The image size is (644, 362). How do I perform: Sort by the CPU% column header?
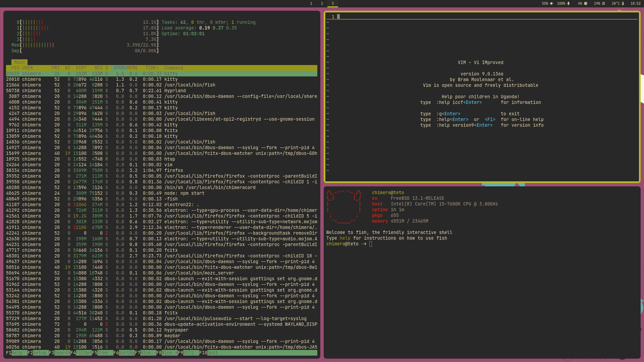click(x=119, y=68)
